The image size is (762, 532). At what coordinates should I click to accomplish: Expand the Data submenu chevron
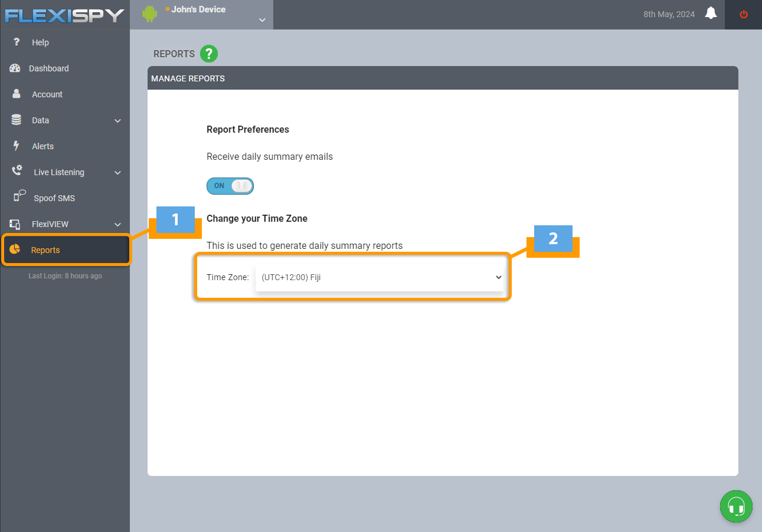pyautogui.click(x=117, y=121)
